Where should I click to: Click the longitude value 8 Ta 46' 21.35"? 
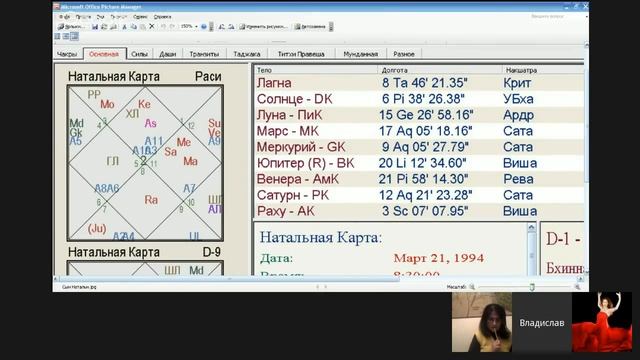pyautogui.click(x=424, y=83)
